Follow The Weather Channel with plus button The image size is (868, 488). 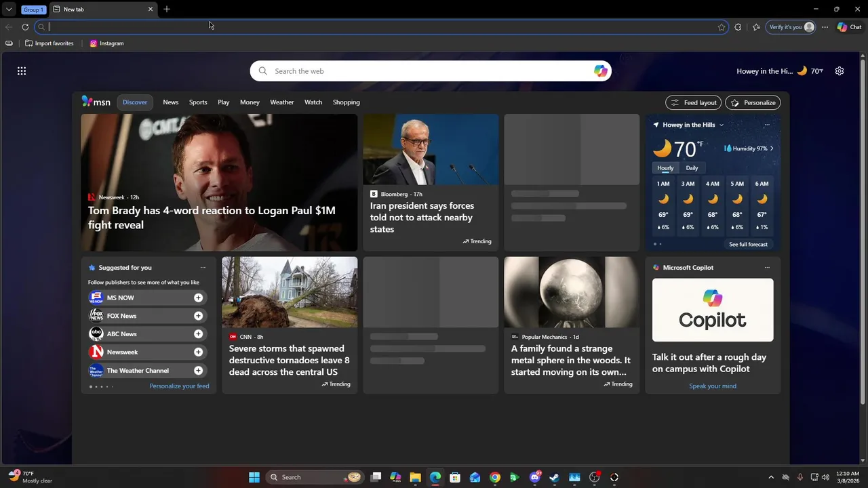pos(198,371)
